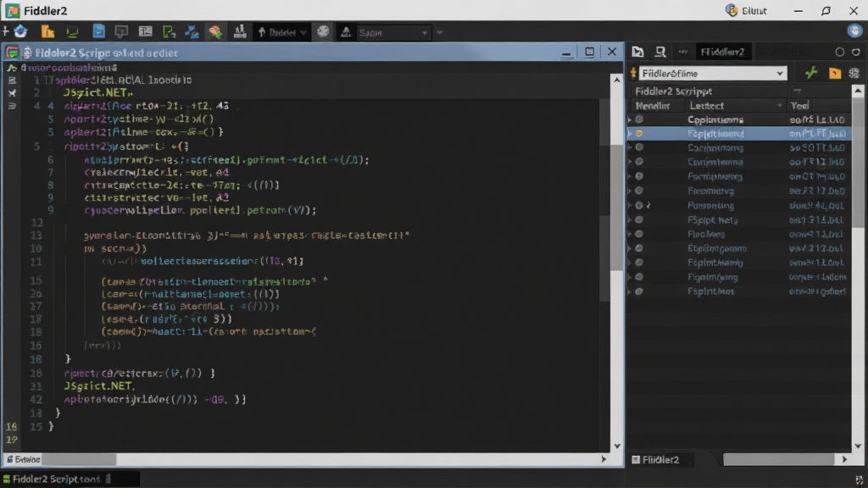Open the gray presentation screen toolbar icon
Image resolution: width=868 pixels, height=488 pixels.
(x=121, y=32)
